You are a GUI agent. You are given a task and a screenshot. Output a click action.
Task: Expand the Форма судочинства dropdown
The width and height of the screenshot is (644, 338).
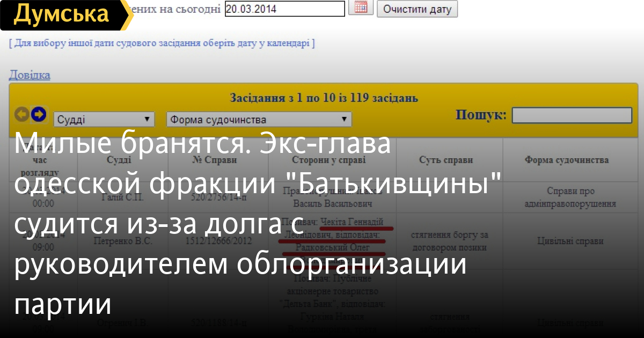pyautogui.click(x=259, y=119)
